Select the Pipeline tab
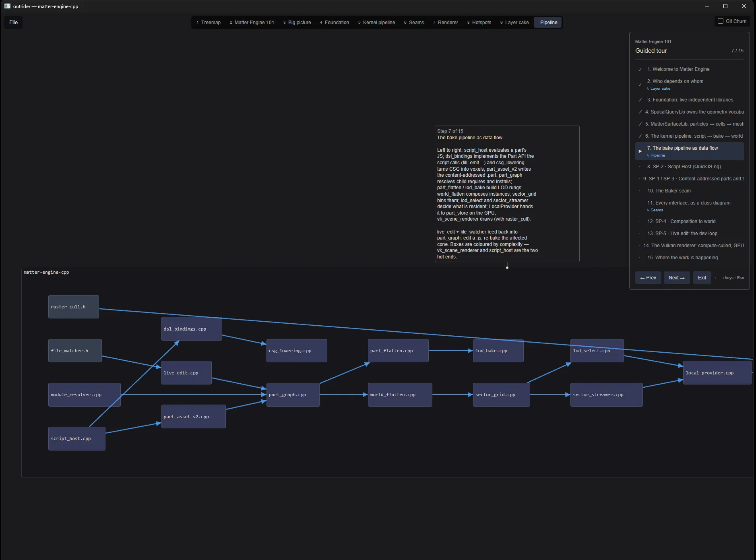 pyautogui.click(x=548, y=23)
